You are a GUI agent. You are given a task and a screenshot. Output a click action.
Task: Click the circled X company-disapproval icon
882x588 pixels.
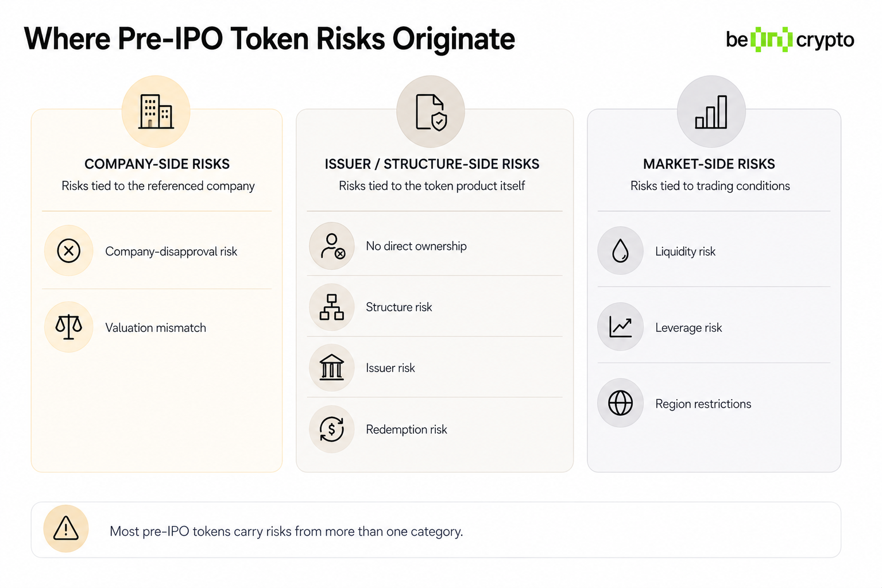tap(68, 251)
